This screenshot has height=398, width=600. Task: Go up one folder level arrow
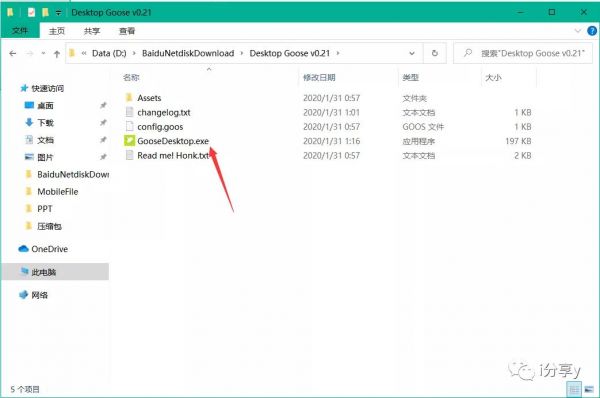click(57, 54)
